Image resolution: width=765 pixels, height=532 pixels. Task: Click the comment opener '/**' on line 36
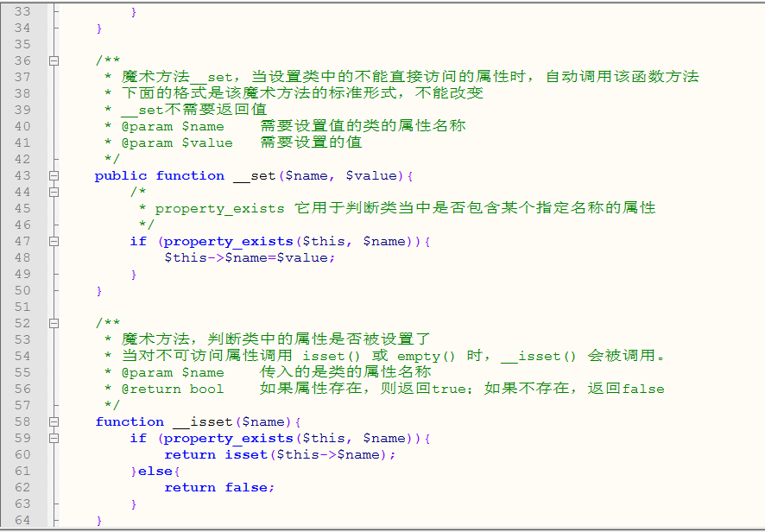click(x=108, y=60)
